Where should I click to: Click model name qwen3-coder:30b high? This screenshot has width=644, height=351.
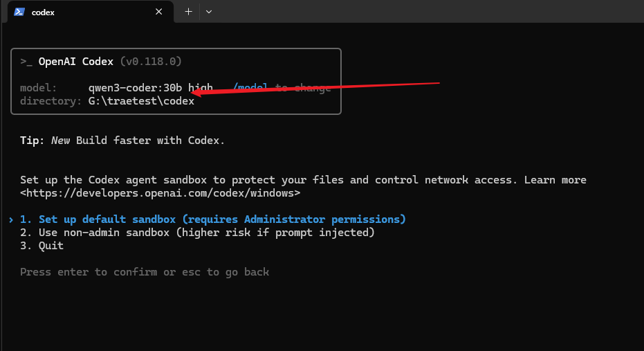click(x=151, y=87)
